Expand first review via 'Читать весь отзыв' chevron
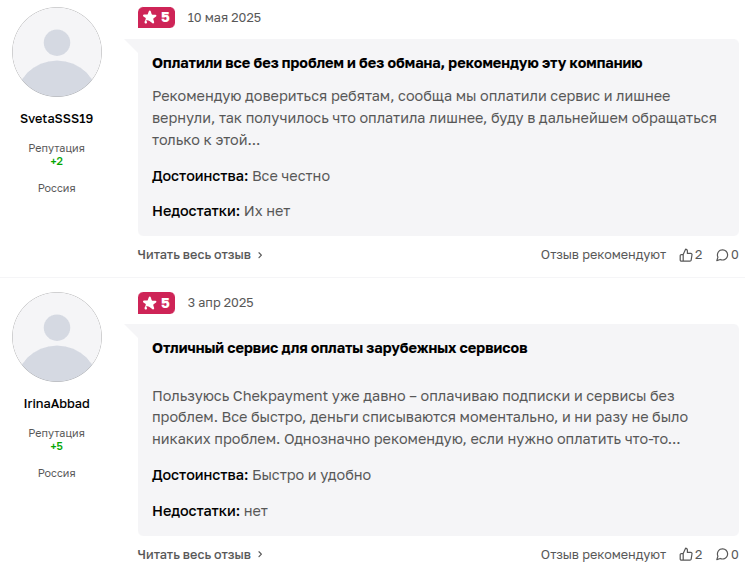The image size is (745, 569). tap(260, 255)
